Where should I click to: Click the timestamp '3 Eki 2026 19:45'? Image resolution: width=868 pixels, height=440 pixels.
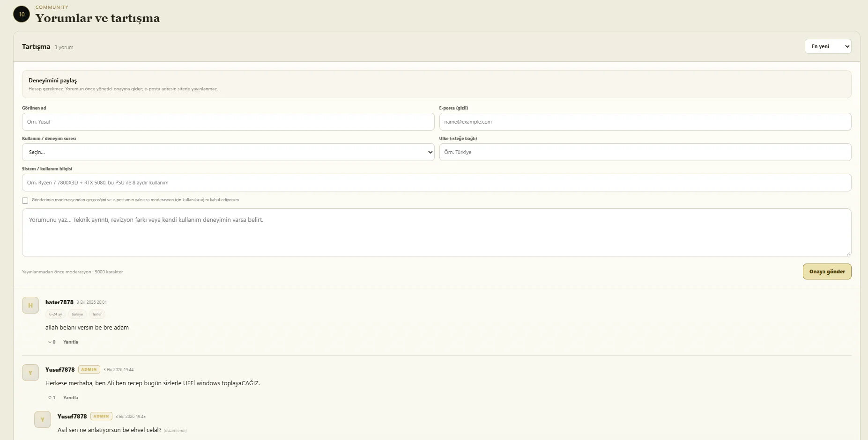[x=131, y=417]
